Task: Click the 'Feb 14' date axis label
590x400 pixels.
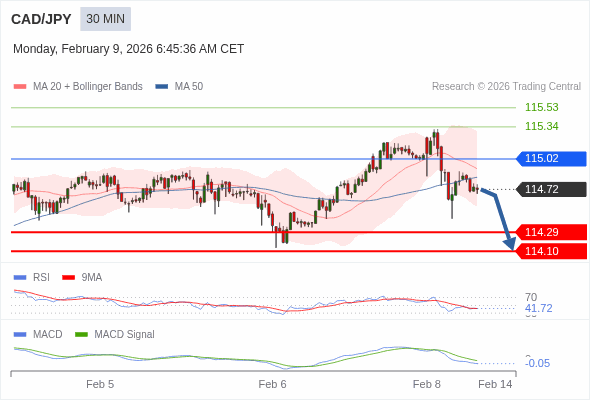Action: point(495,385)
